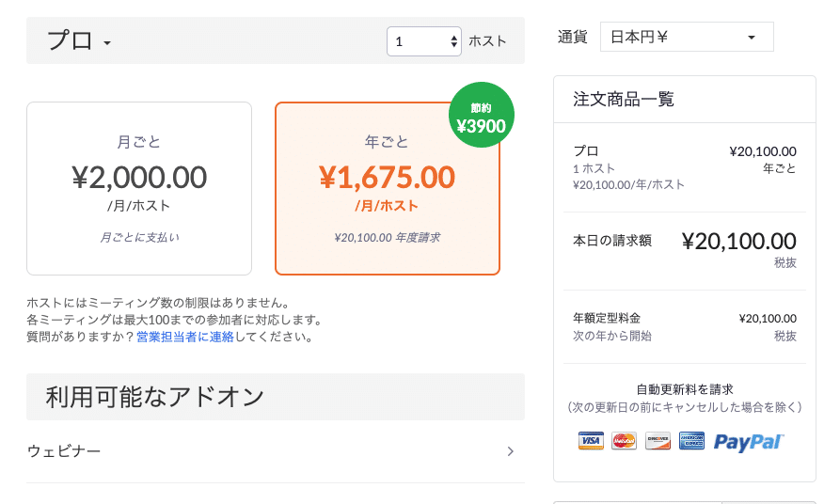This screenshot has height=504, width=840.
Task: Click the 利用可能なアドオン section header
Action: 276,397
